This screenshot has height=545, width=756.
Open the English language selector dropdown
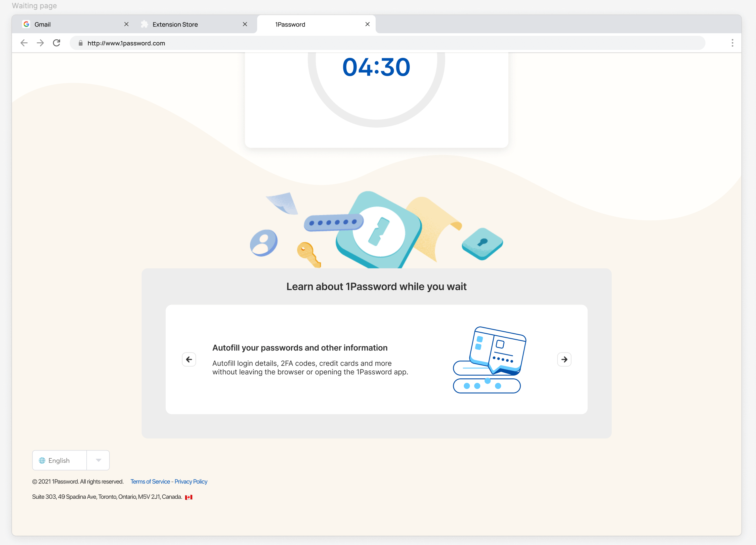coord(98,460)
